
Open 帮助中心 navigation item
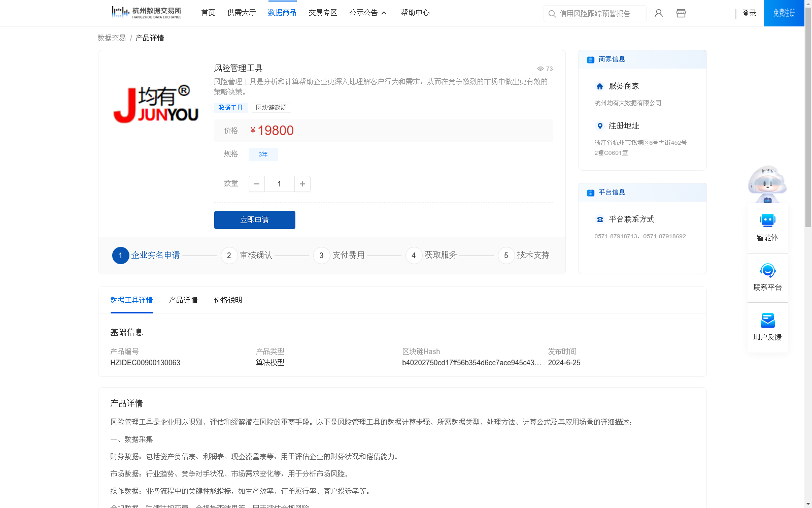click(x=415, y=13)
